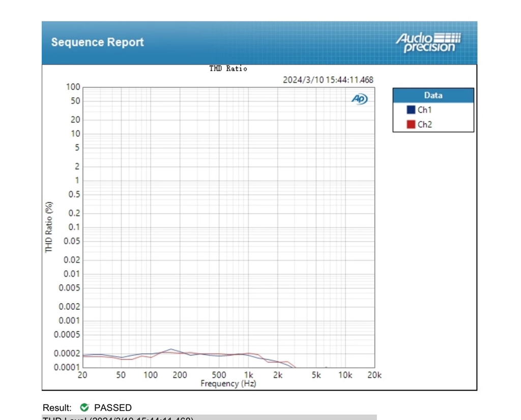Select the Ch1 label in Data legend
Screen dimensions: 521x420
pyautogui.click(x=424, y=110)
